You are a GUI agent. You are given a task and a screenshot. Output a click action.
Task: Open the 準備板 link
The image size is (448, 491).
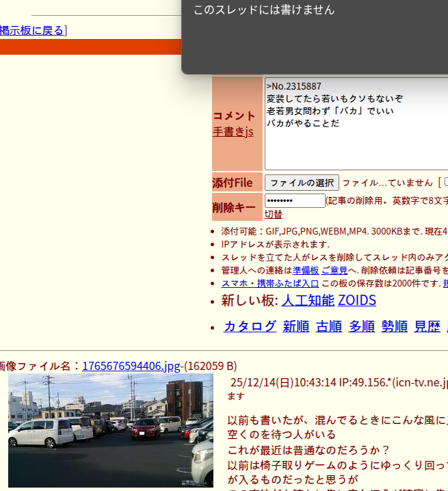[306, 271]
